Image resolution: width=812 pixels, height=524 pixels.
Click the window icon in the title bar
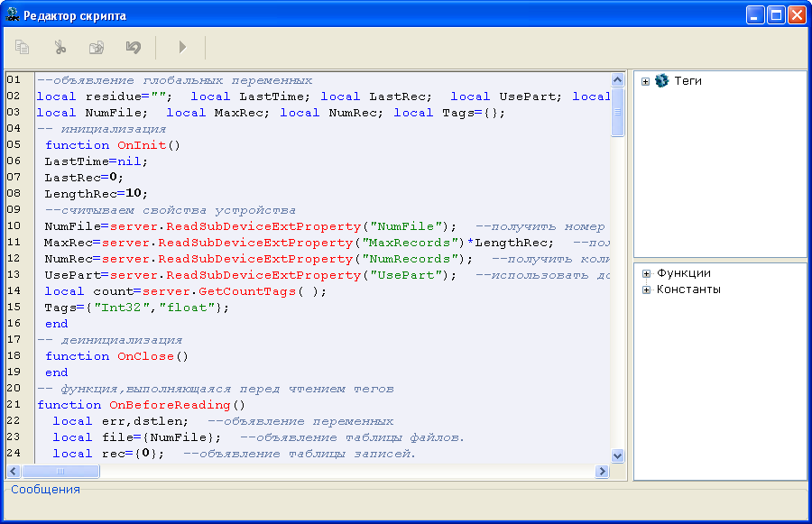(11, 15)
